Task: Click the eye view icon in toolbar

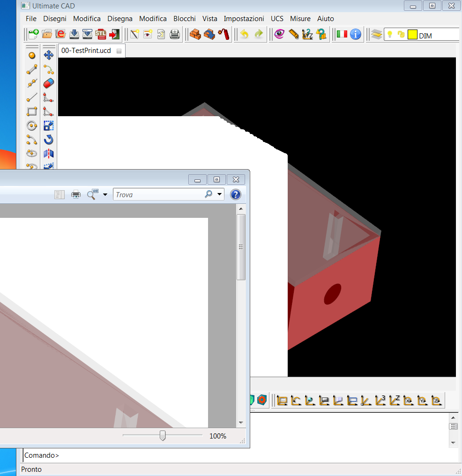Action: click(x=279, y=34)
